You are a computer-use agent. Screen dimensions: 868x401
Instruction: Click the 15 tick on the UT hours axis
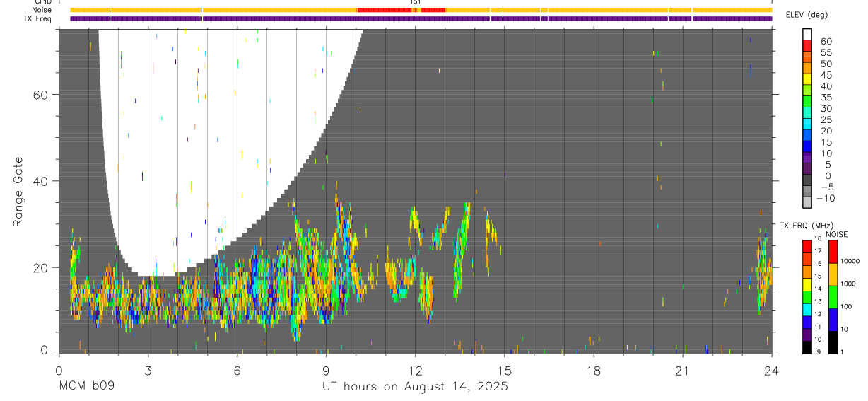[505, 370]
